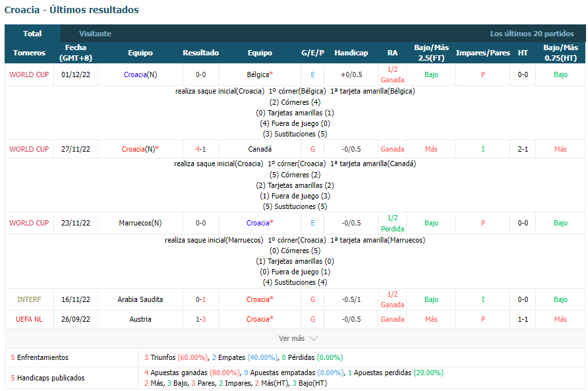Click (0) Córneres (5) stat line
Viewport: 588px width, 391px height.
point(295,251)
